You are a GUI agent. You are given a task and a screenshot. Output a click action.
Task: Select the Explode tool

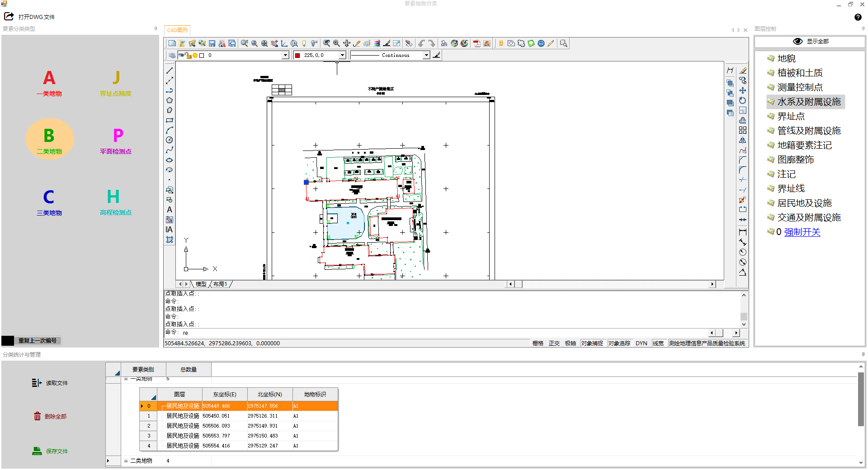point(743,200)
